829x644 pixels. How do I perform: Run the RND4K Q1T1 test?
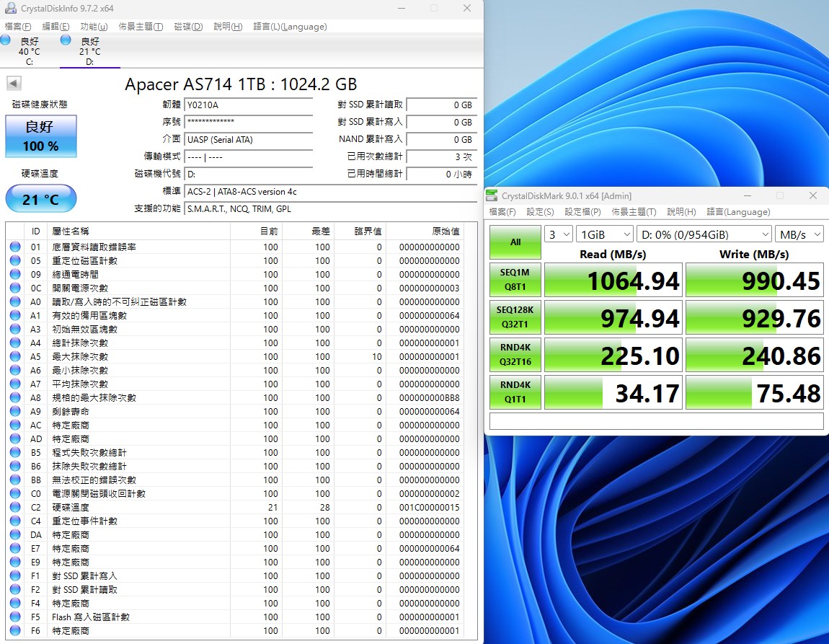pos(515,392)
